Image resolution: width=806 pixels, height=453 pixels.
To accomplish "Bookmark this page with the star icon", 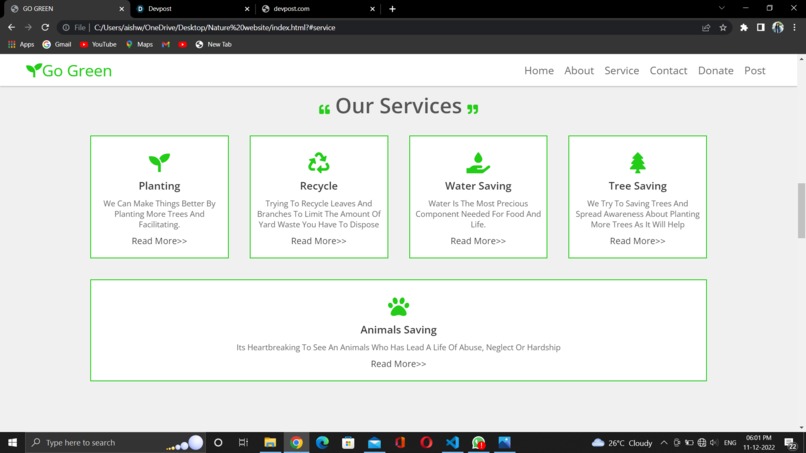I will [x=723, y=28].
